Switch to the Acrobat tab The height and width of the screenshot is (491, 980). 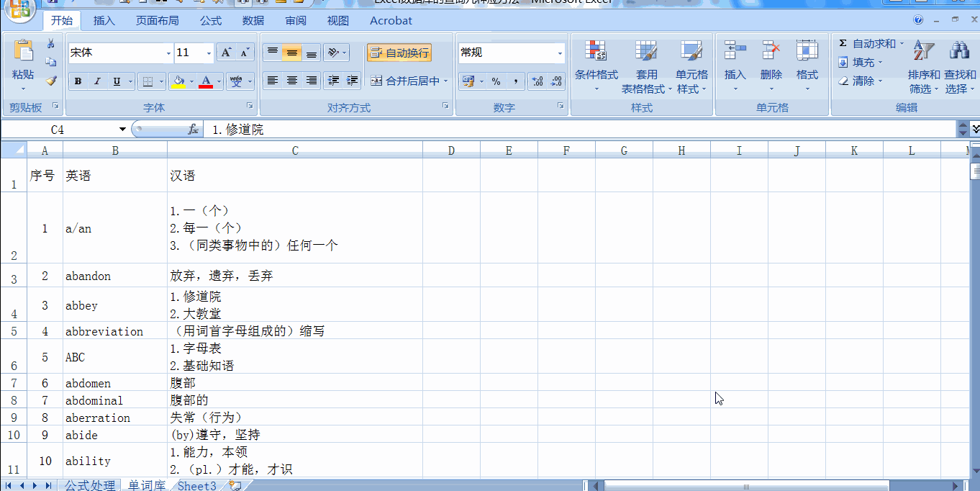pos(391,20)
